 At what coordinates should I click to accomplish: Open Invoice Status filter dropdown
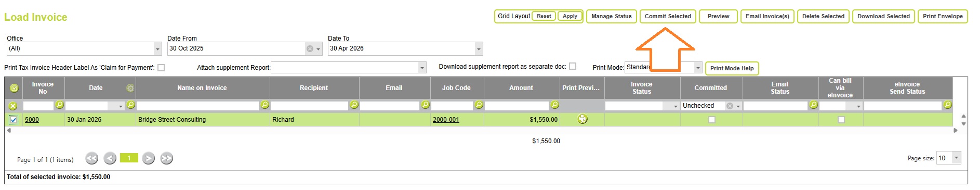tap(676, 106)
